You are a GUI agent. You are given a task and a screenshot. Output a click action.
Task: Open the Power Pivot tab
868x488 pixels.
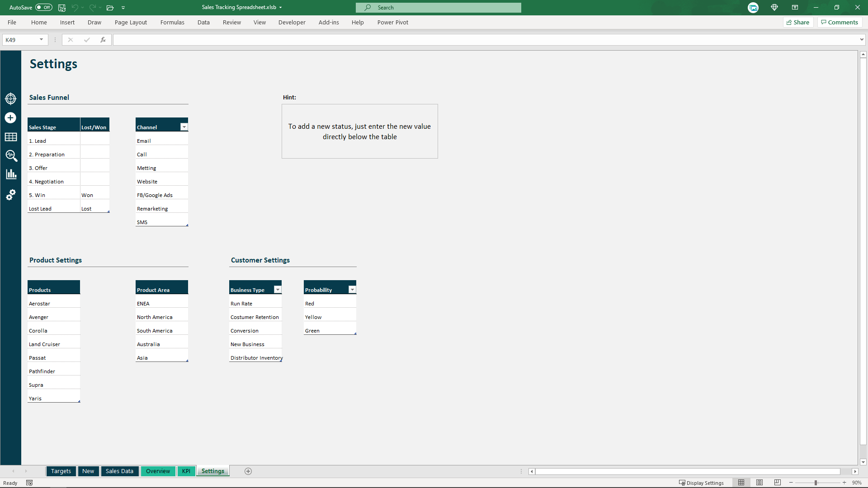[393, 22]
